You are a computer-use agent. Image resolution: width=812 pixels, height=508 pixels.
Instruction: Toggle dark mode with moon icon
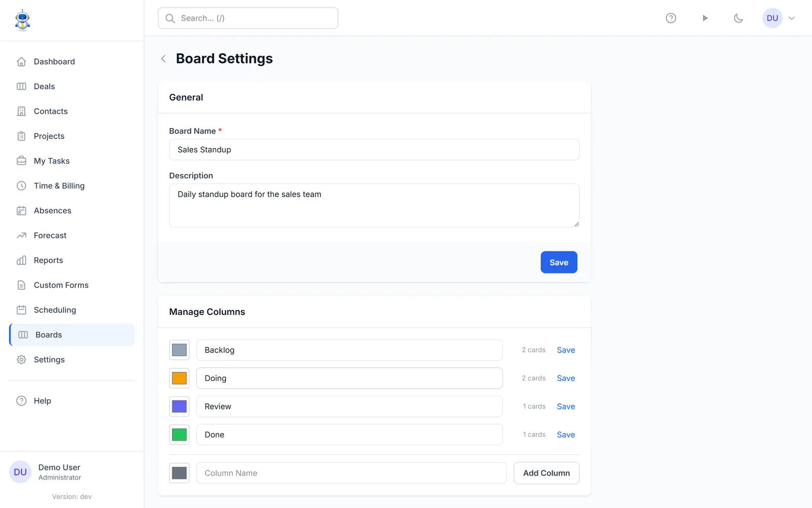point(738,18)
